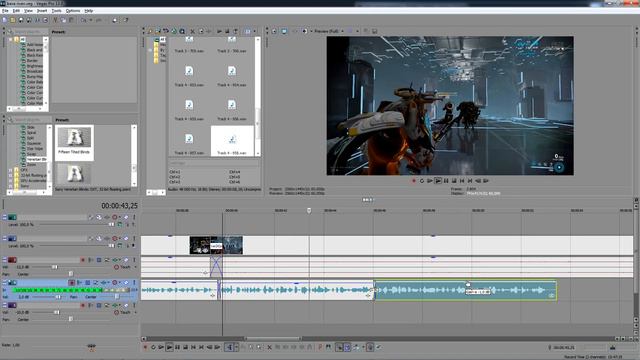This screenshot has width=640, height=360.
Task: Select Normal Edit Tool in bottom toolbar
Action: click(x=229, y=347)
